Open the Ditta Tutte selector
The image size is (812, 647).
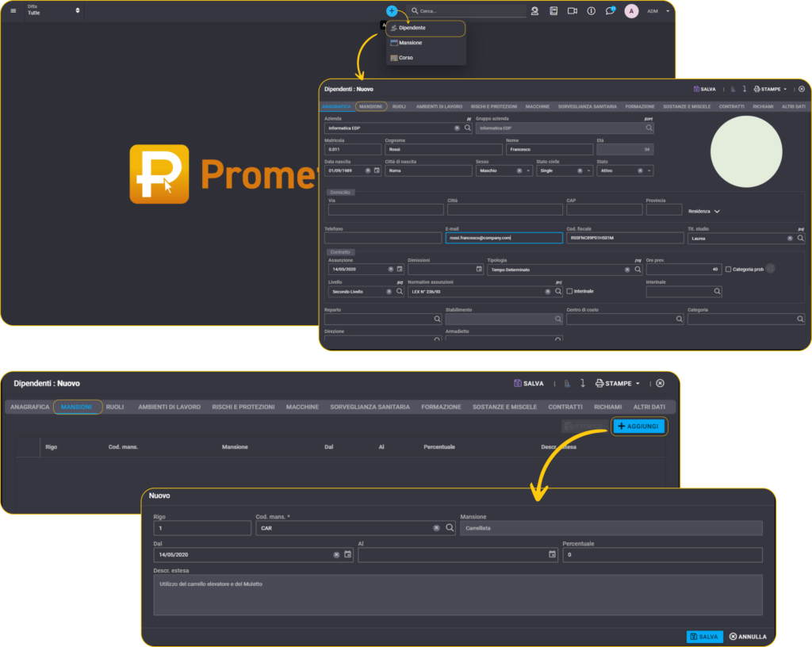click(x=54, y=10)
